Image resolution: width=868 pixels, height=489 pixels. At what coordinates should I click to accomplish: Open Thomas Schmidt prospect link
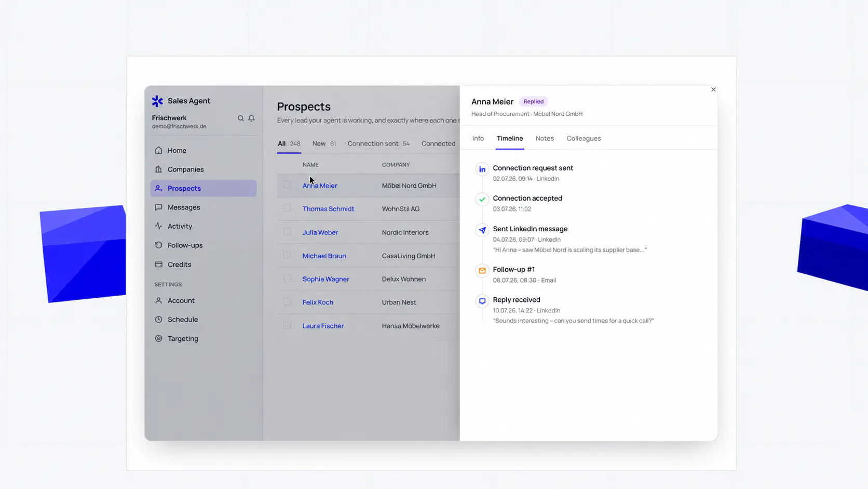click(328, 209)
